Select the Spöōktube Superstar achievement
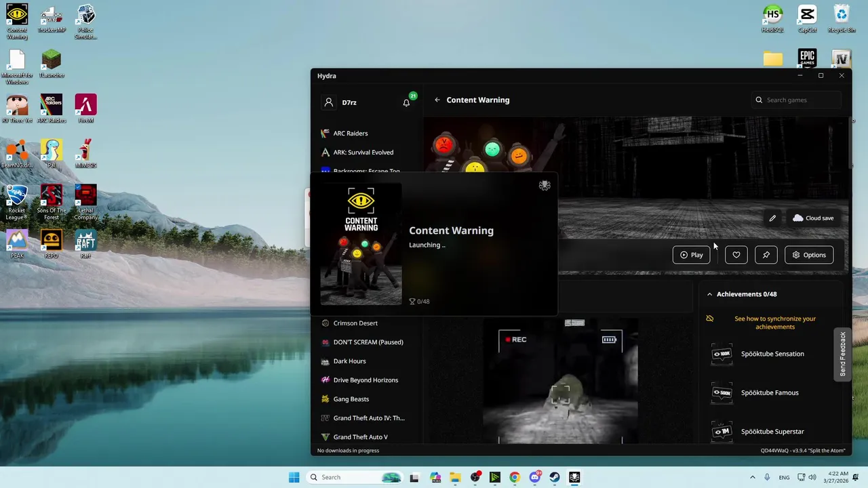Viewport: 868px width, 488px height. pos(772,432)
